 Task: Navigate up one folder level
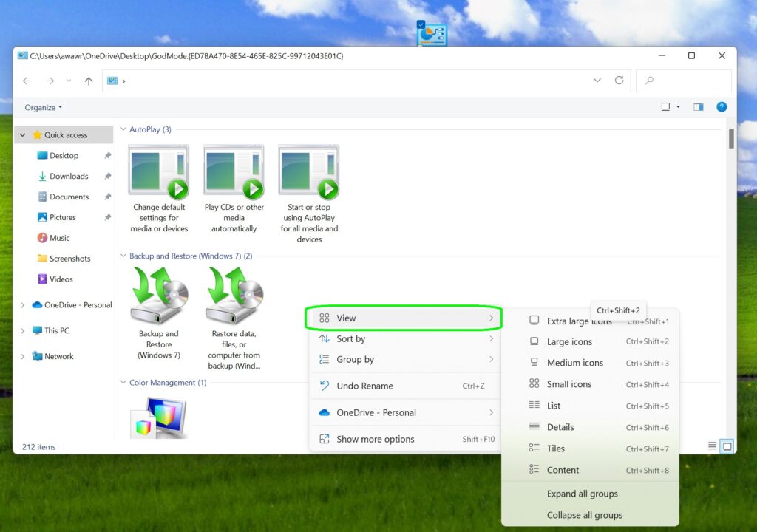click(x=89, y=81)
